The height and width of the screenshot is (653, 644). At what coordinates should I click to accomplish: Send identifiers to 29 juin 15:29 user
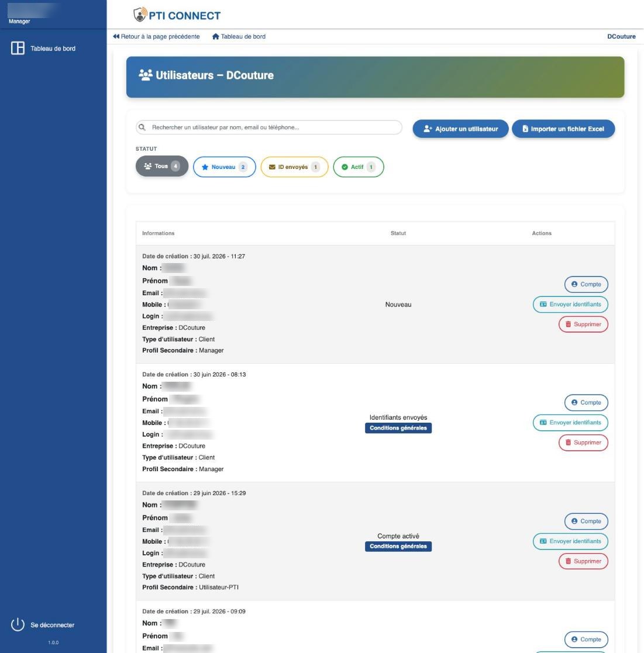click(570, 541)
